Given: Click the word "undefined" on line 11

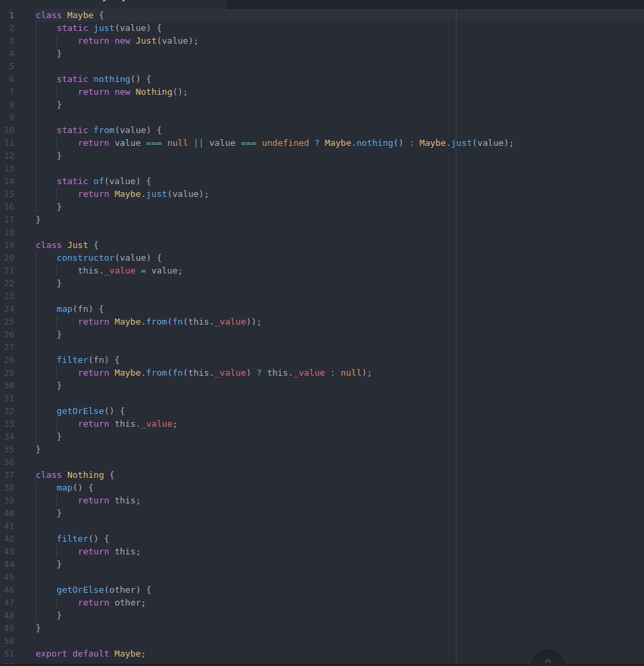Looking at the screenshot, I should 286,142.
